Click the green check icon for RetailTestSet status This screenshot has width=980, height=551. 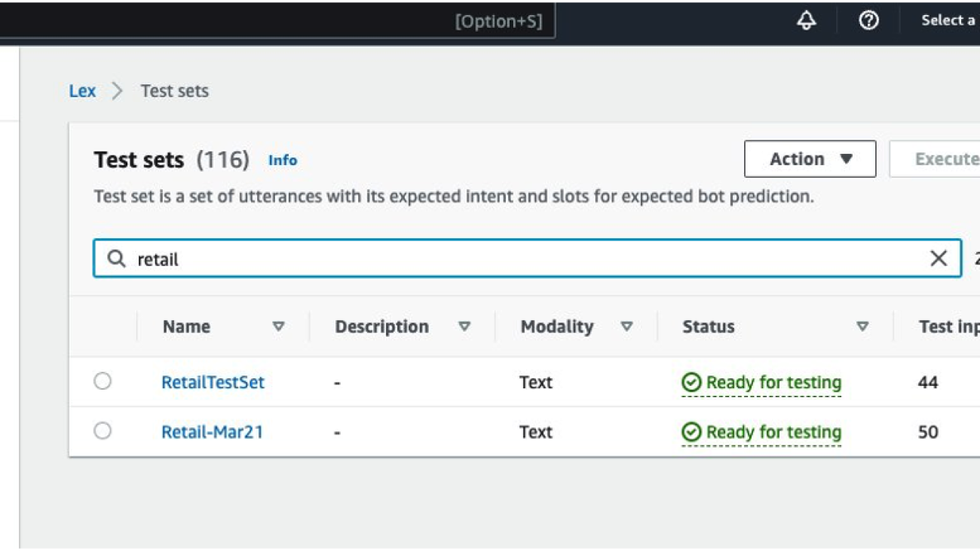pyautogui.click(x=691, y=383)
